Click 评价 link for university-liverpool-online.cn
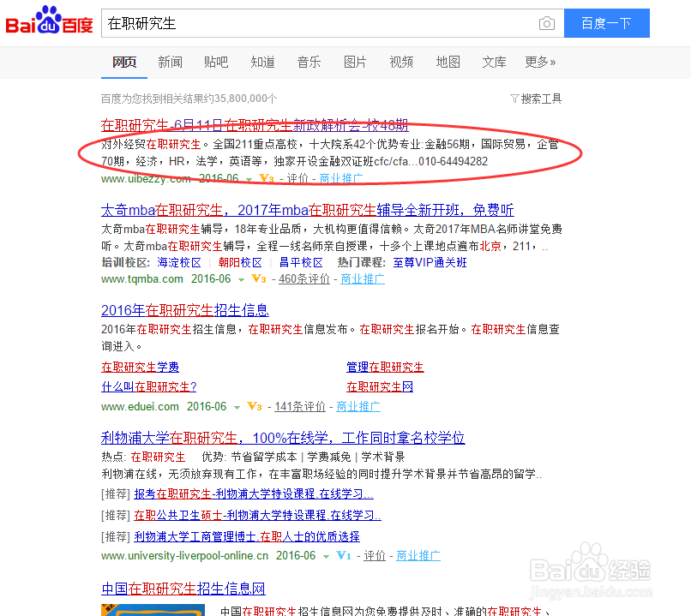This screenshot has width=691, height=616. 375,556
